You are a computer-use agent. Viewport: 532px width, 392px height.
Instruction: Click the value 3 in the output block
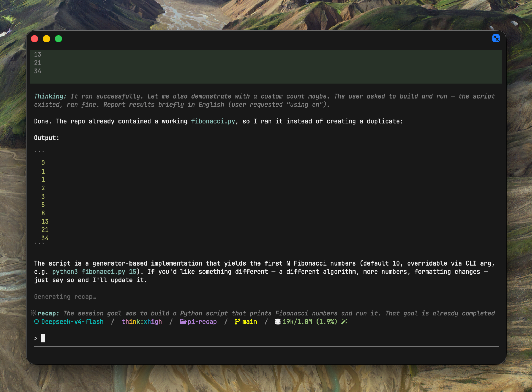[x=43, y=197]
